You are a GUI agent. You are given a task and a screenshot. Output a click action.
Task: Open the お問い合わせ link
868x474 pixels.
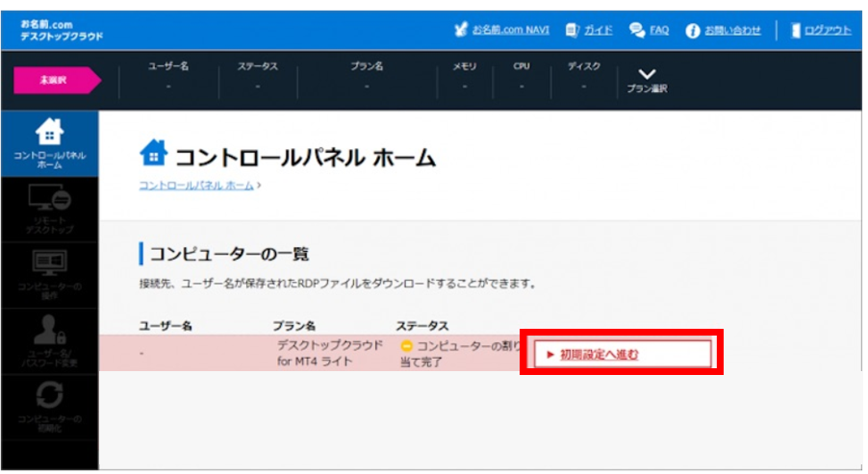pos(732,30)
